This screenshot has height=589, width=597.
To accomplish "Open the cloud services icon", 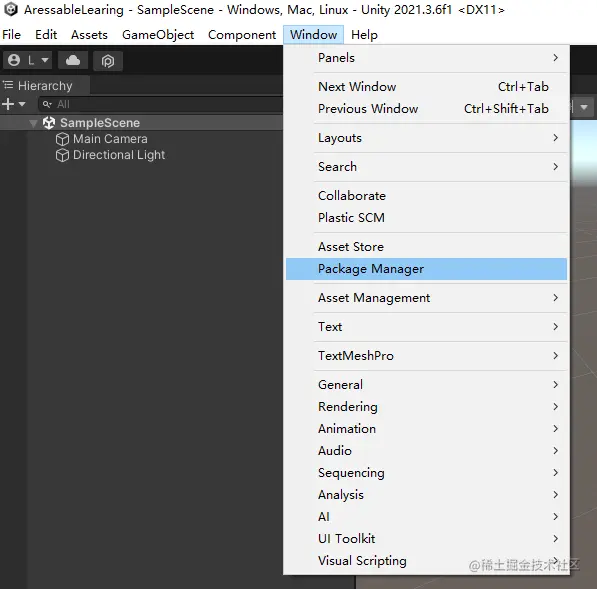I will tap(73, 61).
